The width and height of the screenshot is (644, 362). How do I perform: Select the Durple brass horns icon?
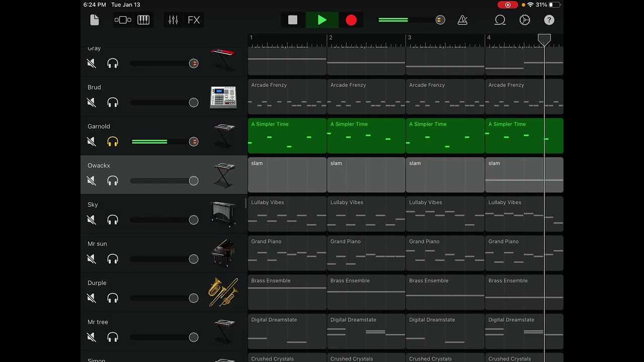(223, 292)
